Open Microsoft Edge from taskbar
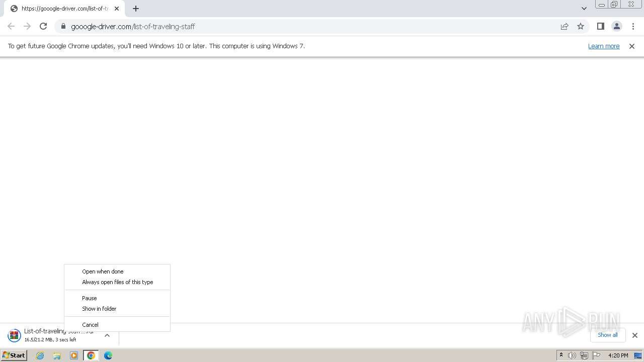The width and height of the screenshot is (644, 362). (108, 355)
